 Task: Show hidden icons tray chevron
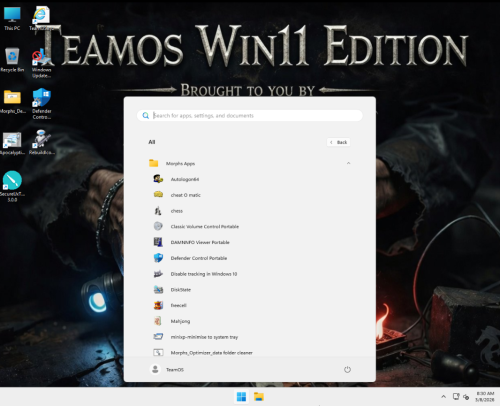(x=443, y=397)
